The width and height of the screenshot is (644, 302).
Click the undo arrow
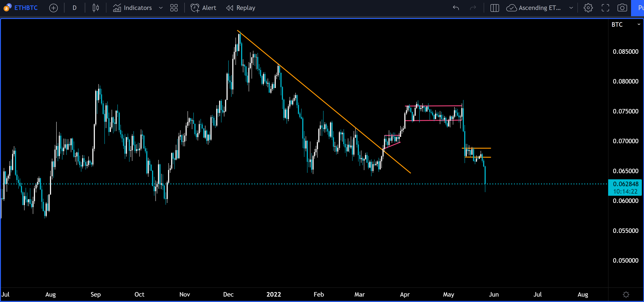456,8
